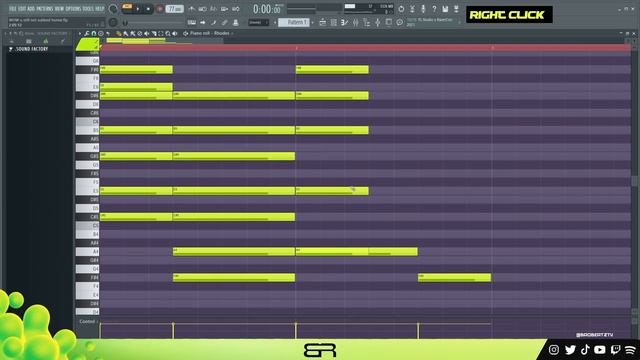Toggle loop recording
The height and width of the screenshot is (360, 640).
pyautogui.click(x=236, y=9)
